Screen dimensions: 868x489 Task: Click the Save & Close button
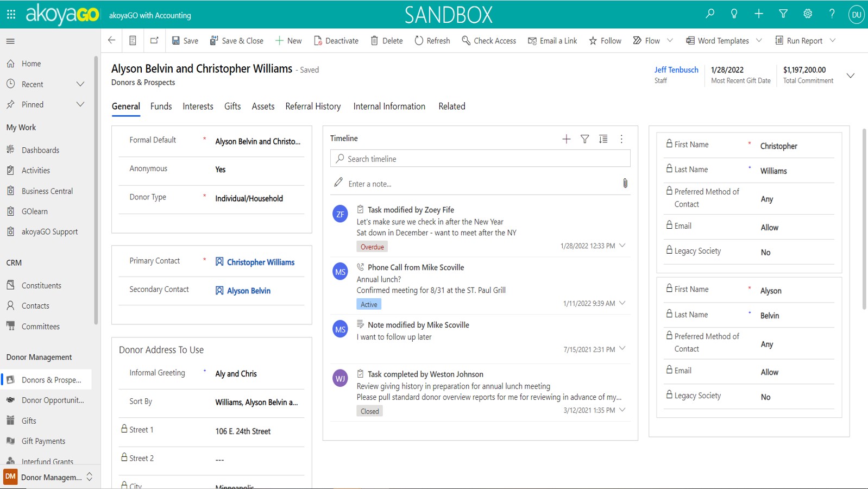tap(236, 41)
